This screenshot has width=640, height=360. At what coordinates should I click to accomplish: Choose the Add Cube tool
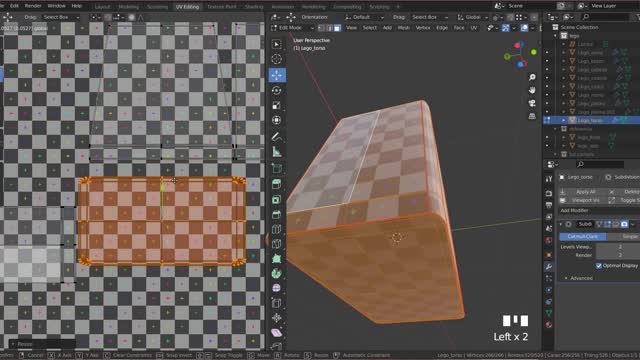coord(277,168)
